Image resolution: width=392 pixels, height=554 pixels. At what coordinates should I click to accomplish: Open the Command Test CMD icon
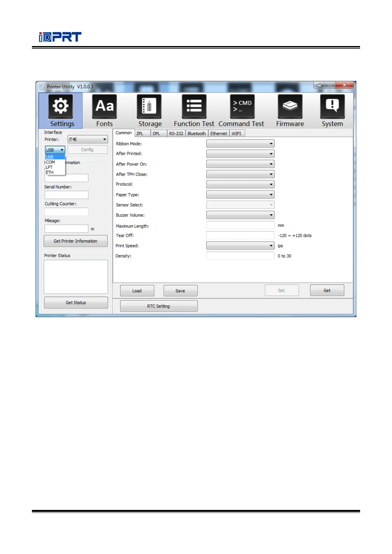click(x=242, y=107)
